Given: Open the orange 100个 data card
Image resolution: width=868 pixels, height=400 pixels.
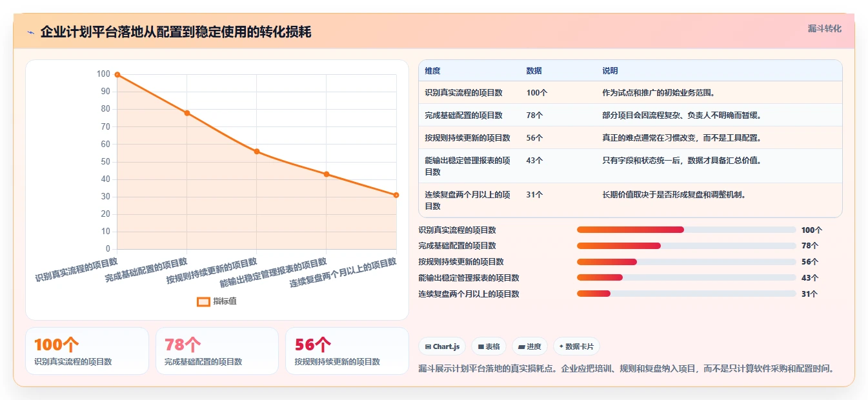Looking at the screenshot, I should 87,351.
